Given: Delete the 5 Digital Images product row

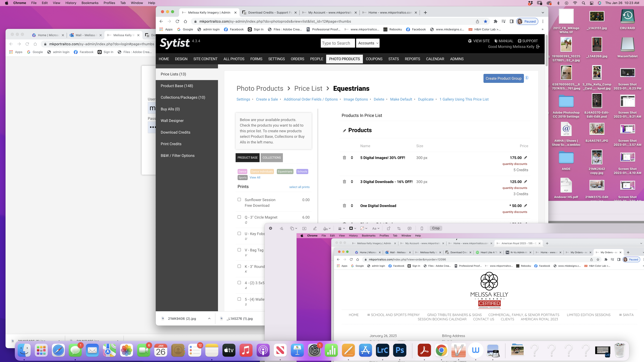Looking at the screenshot, I should tap(344, 158).
